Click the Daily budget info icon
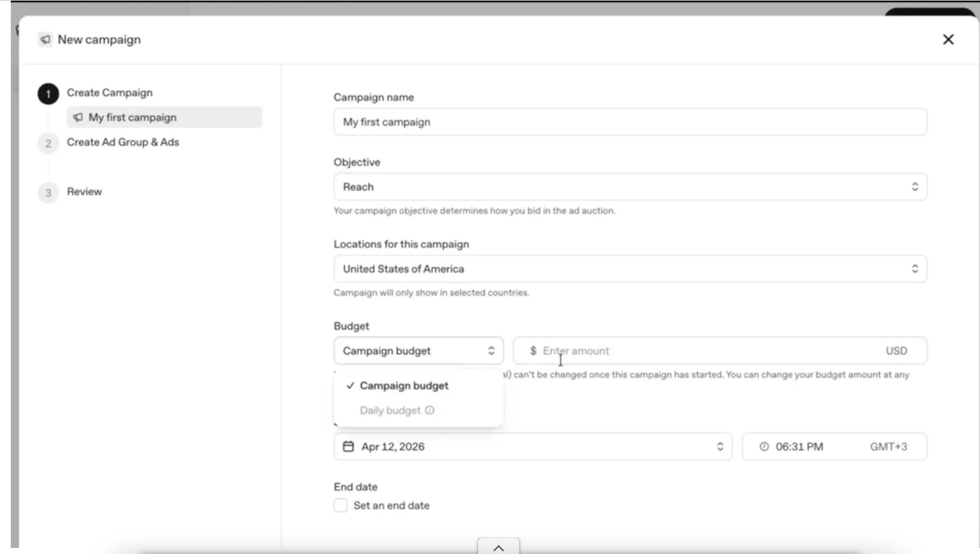This screenshot has height=554, width=980. click(430, 410)
